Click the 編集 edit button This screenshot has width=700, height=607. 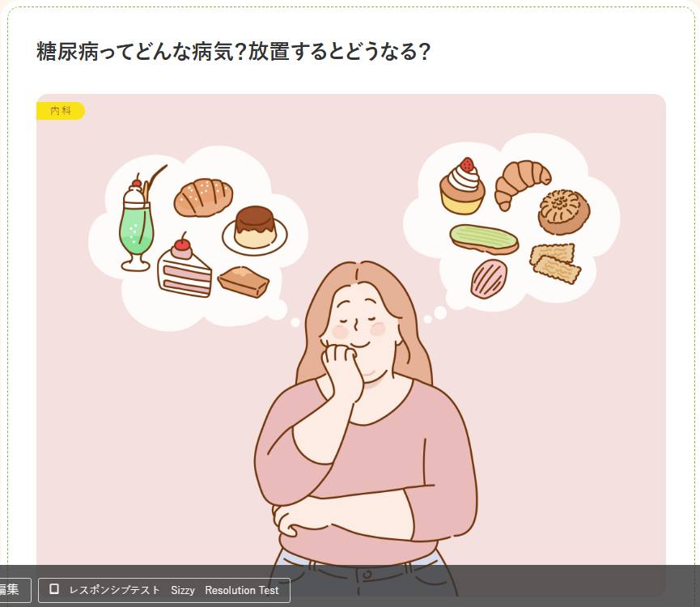coord(10,590)
